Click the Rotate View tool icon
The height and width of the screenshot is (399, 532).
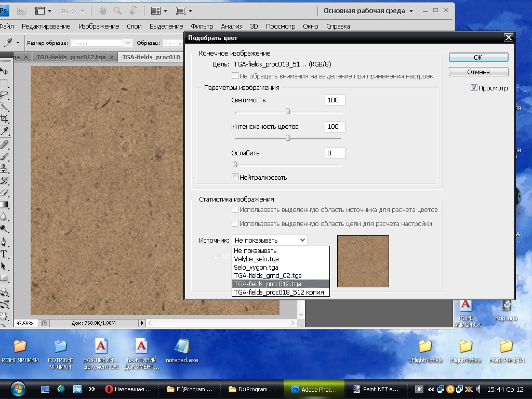[132, 11]
